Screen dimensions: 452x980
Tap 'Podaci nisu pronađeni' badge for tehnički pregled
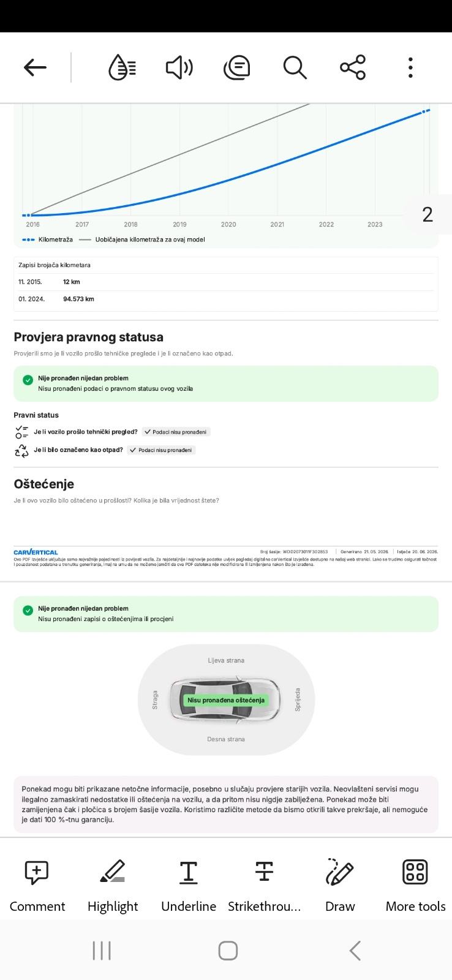tap(176, 432)
